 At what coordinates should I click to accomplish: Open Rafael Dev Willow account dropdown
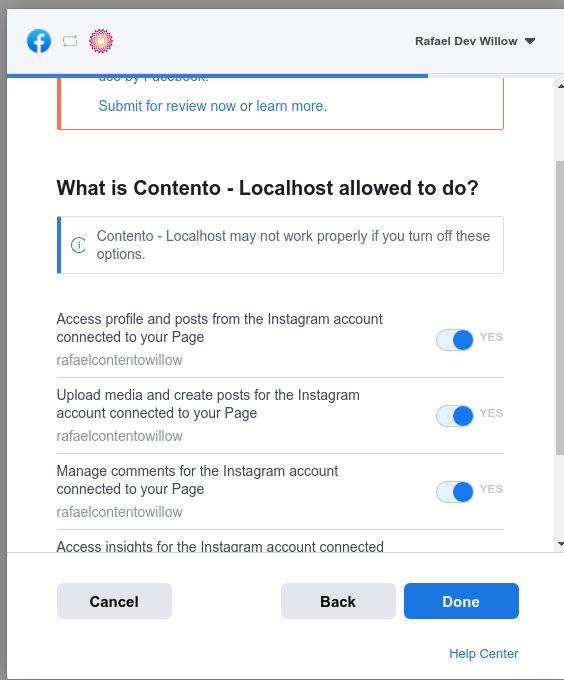tap(475, 41)
